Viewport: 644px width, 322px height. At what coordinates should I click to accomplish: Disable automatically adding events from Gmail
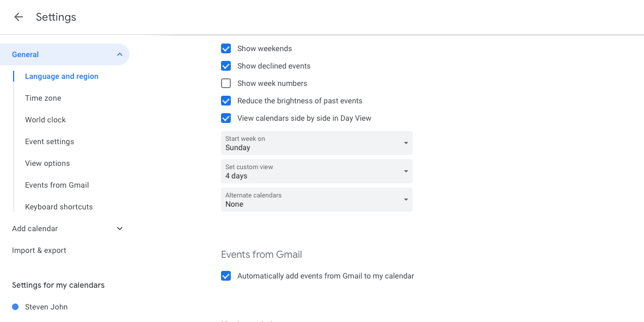pyautogui.click(x=226, y=276)
